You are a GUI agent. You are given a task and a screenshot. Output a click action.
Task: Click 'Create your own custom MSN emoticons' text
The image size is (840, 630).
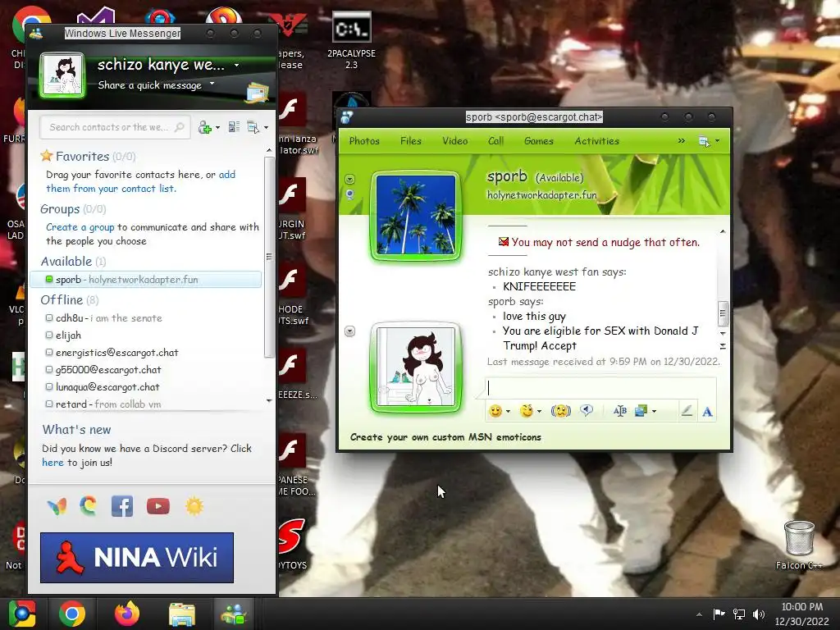pyautogui.click(x=445, y=437)
